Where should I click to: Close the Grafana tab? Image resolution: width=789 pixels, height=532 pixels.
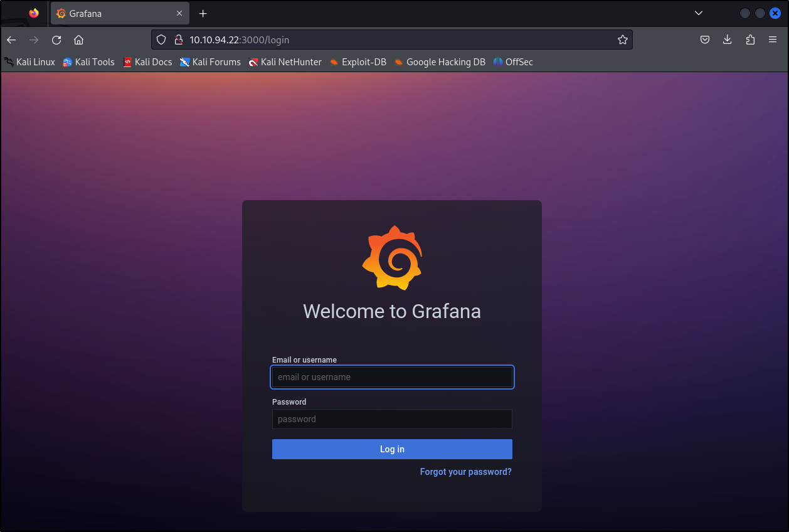(x=179, y=13)
